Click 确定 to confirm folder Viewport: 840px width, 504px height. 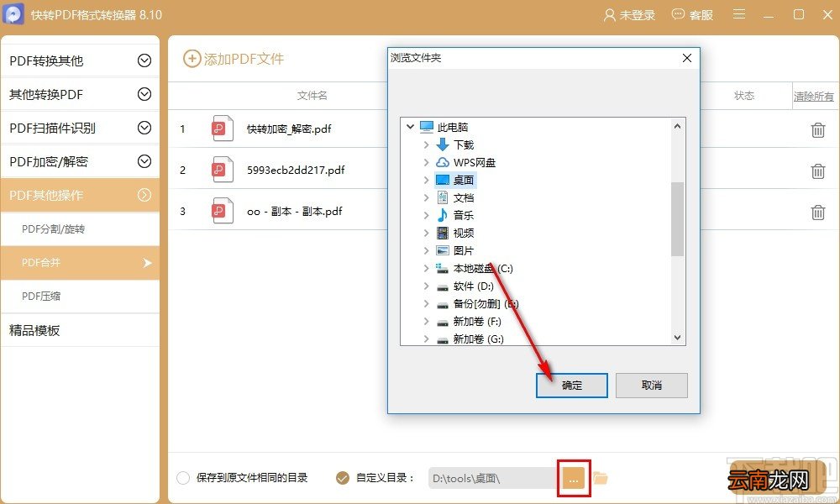coord(571,385)
